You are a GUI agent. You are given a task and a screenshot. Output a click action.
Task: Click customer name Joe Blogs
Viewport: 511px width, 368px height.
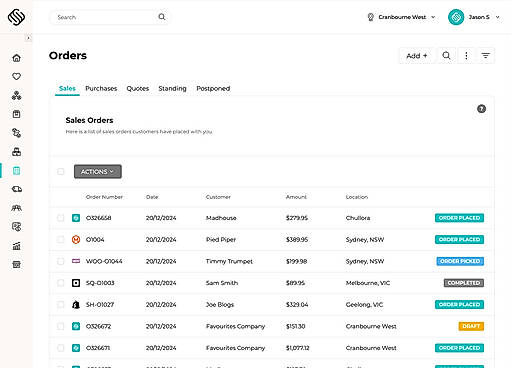[220, 305]
